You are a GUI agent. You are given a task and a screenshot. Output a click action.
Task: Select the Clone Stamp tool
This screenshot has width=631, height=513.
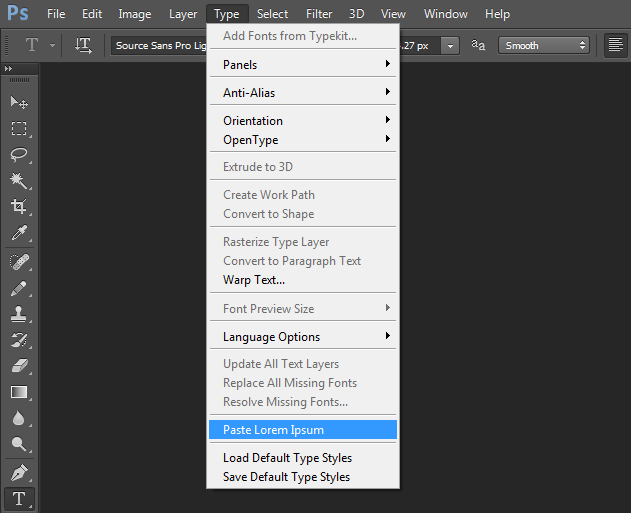coord(19,314)
